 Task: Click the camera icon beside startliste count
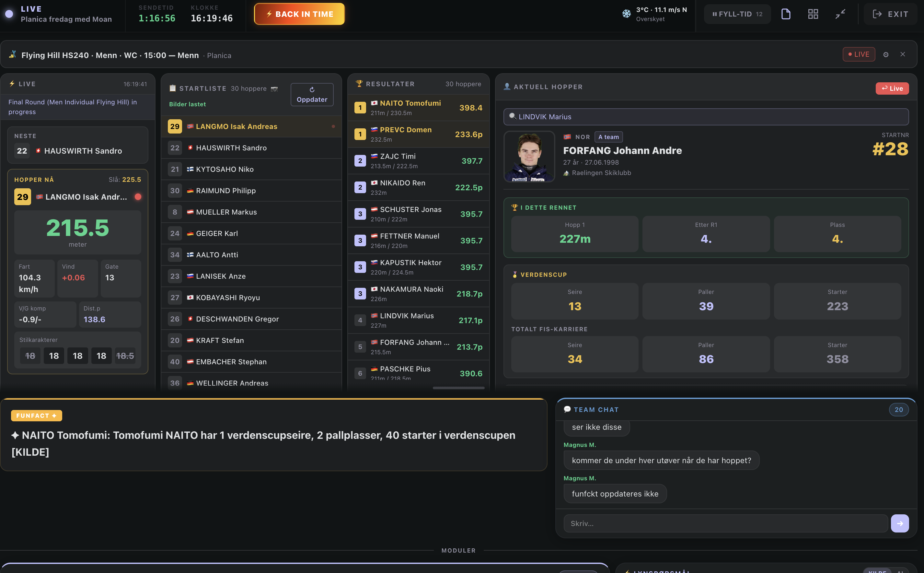click(x=274, y=89)
